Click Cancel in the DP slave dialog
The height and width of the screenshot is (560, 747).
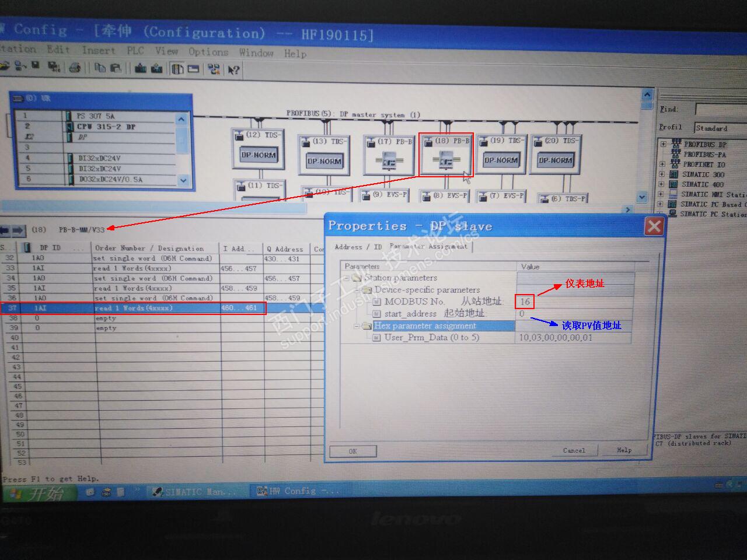[574, 450]
